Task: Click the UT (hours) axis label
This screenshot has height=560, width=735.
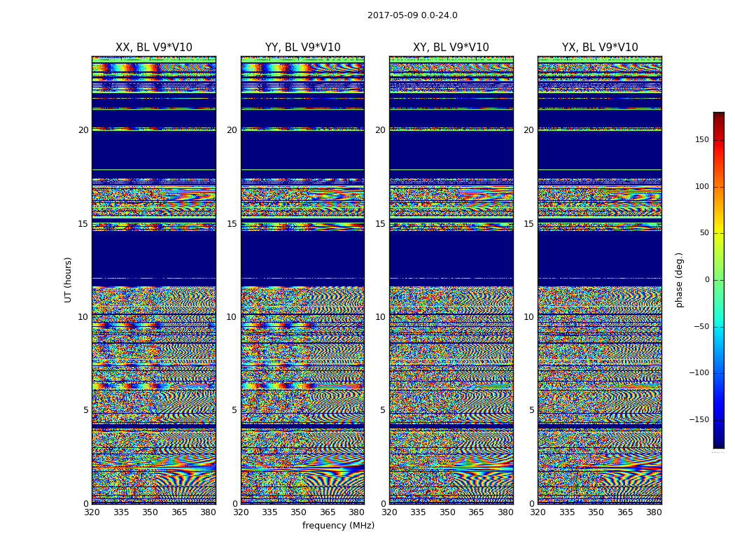Action: (68, 280)
